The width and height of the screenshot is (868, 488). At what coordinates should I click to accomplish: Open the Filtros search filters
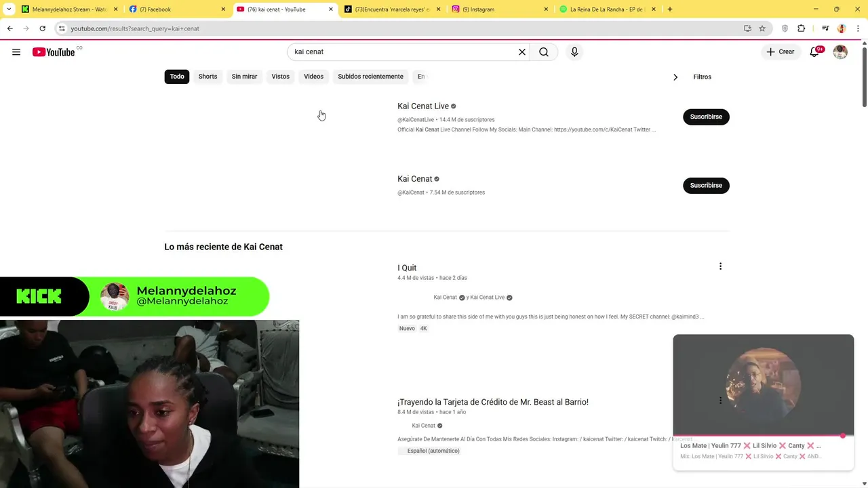click(702, 77)
